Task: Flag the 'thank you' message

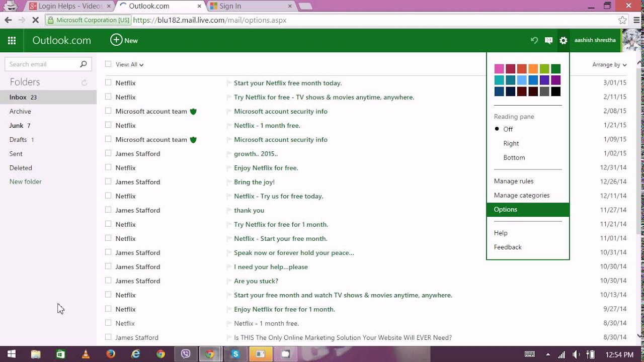Action: tap(229, 210)
